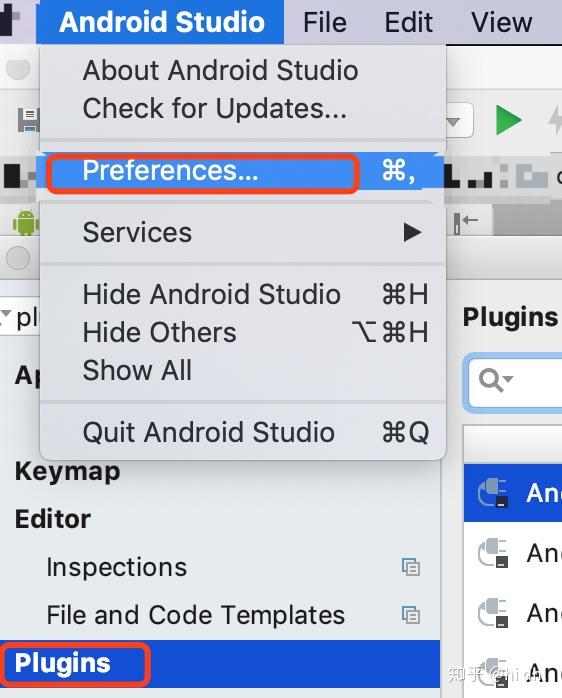
Task: Click the plugin icon in highlighted list row
Action: pos(493,492)
